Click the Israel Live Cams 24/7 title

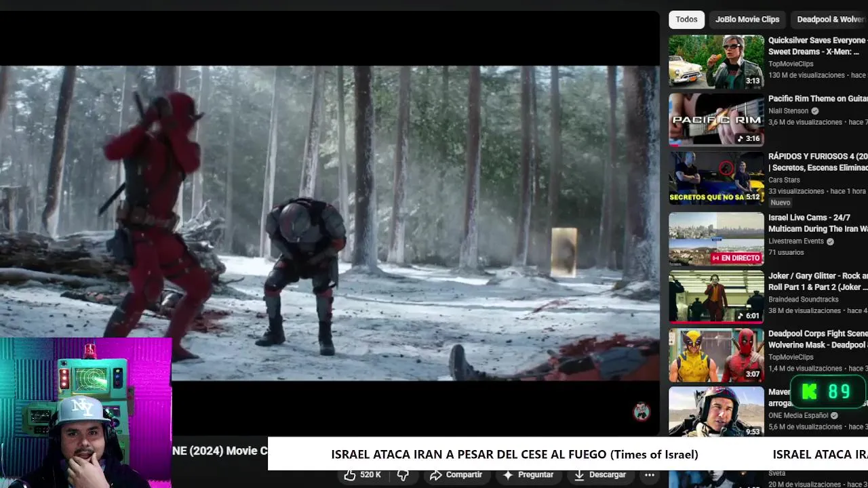coord(818,224)
